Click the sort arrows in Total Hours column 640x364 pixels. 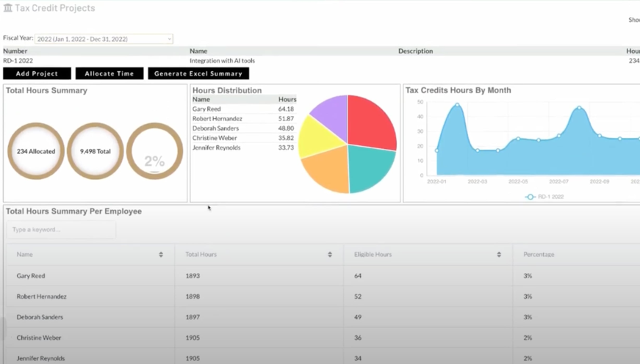(x=330, y=255)
